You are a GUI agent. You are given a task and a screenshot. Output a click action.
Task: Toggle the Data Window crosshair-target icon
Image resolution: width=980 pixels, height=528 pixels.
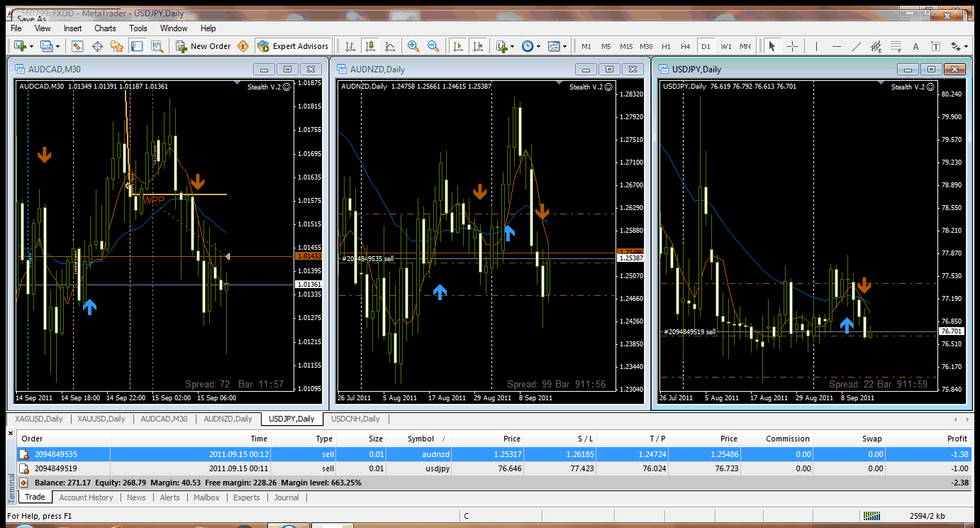click(97, 46)
